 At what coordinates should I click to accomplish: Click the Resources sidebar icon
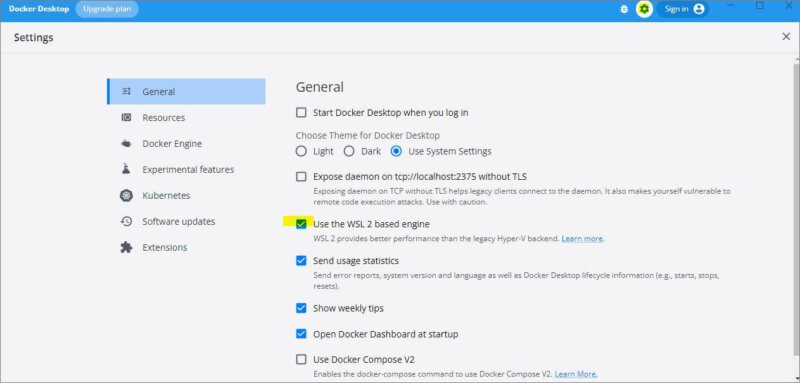point(127,118)
